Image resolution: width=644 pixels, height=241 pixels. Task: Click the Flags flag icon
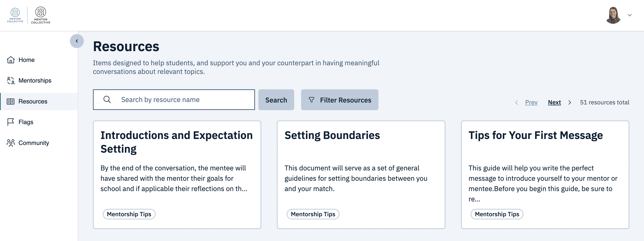point(11,122)
